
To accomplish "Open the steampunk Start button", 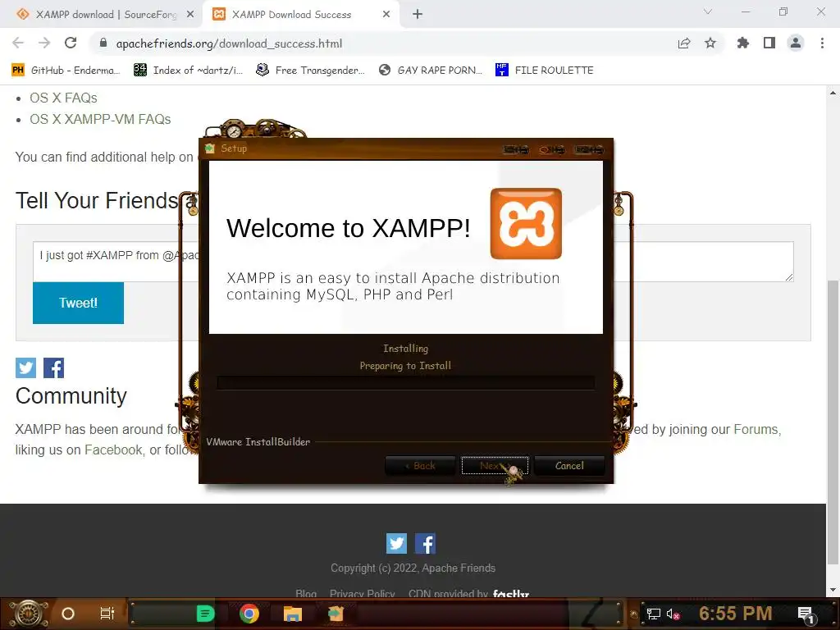I will (x=29, y=614).
